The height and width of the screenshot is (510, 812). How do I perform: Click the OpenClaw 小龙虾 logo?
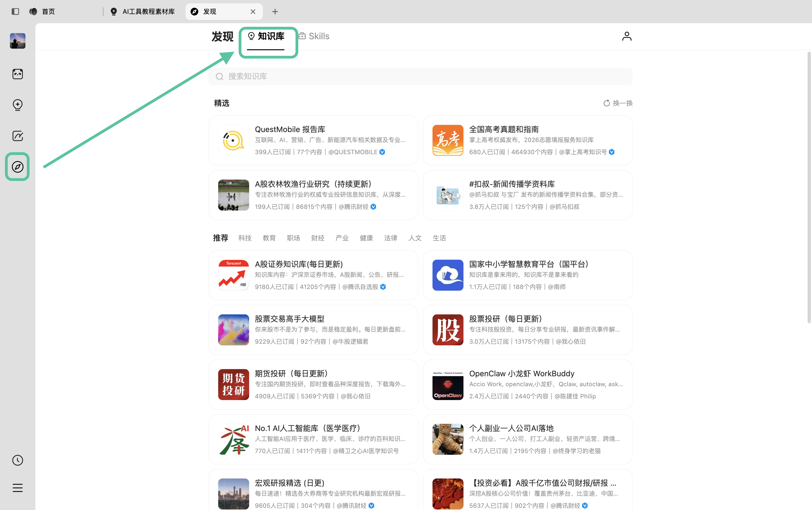tap(448, 385)
